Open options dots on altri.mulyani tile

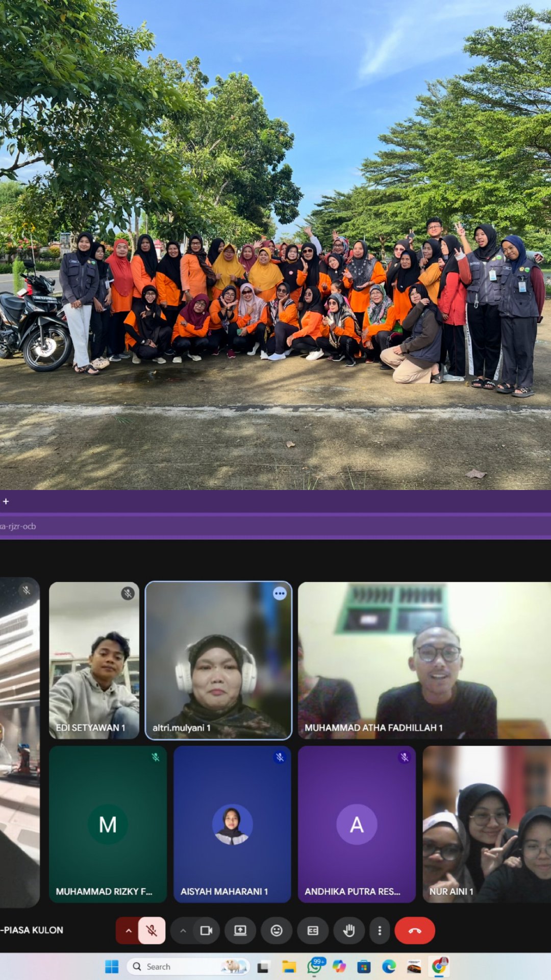pyautogui.click(x=280, y=594)
